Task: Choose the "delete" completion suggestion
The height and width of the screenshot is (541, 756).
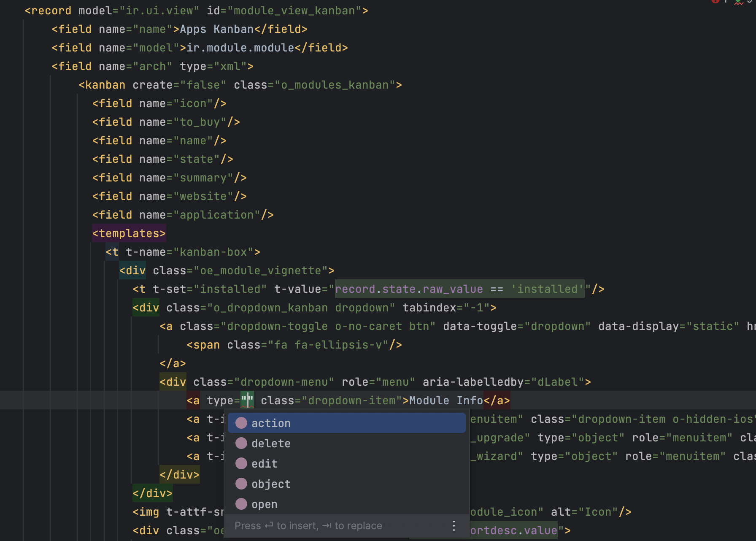Action: (x=270, y=443)
